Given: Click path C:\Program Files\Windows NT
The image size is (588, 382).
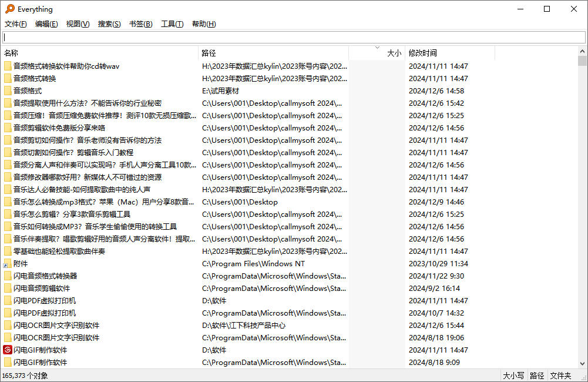Looking at the screenshot, I should 253,264.
